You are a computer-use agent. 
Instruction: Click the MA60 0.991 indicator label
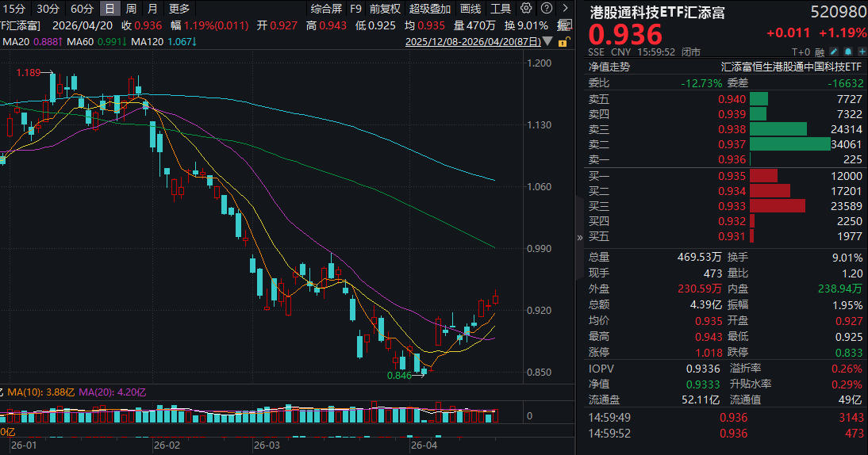(x=97, y=41)
